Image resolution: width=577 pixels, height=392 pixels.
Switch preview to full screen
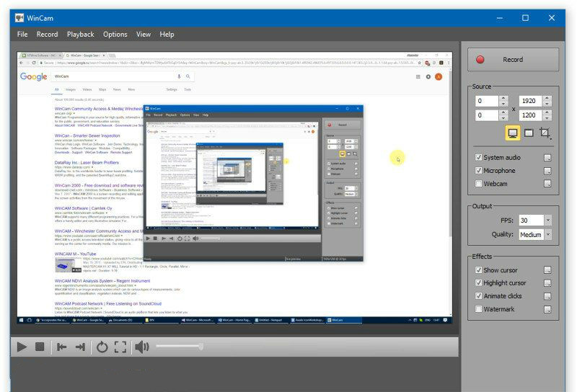click(x=120, y=347)
